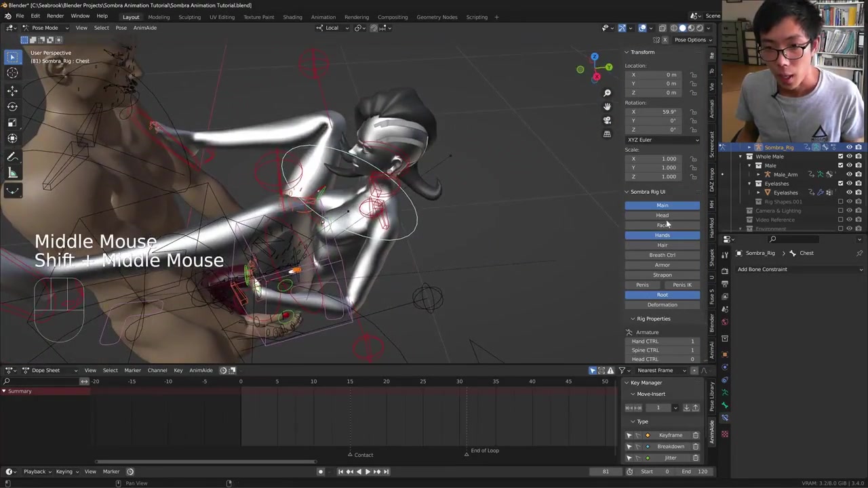Click the Head layer button
868x488 pixels.
(662, 216)
